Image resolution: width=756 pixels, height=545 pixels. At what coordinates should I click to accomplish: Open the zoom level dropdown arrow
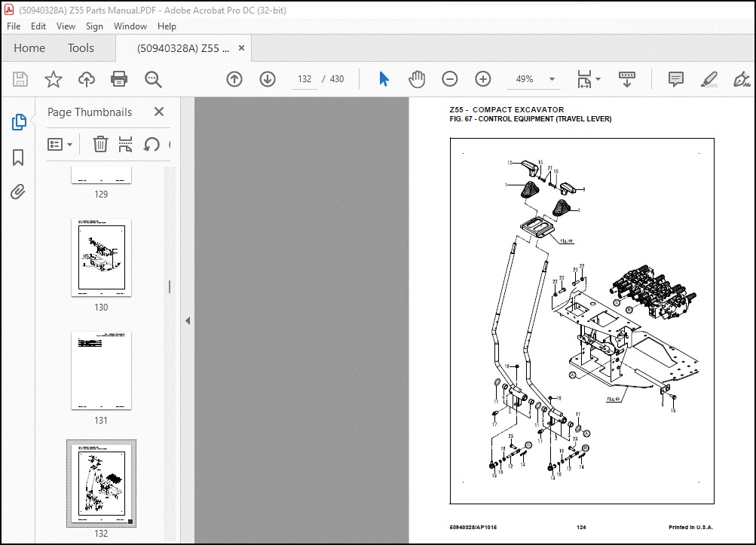pyautogui.click(x=552, y=79)
